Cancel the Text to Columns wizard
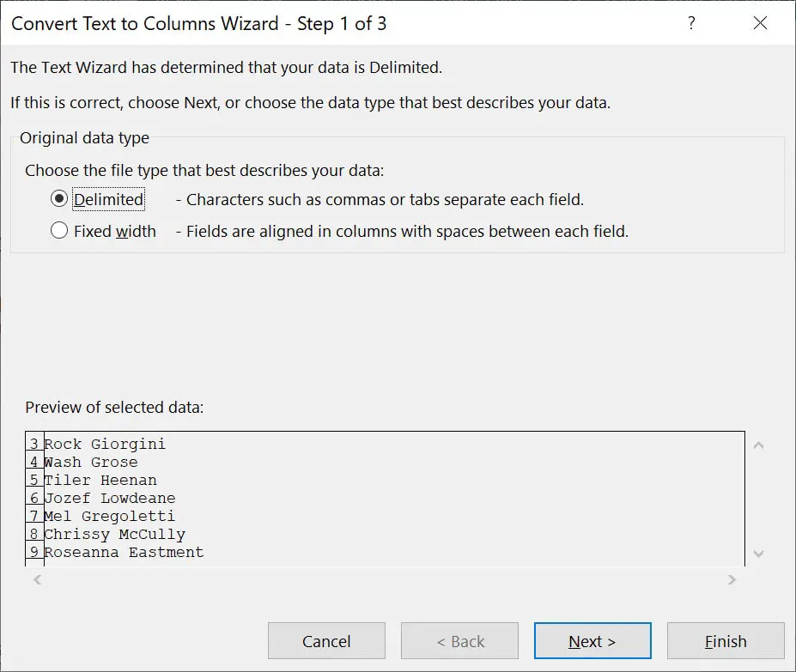The width and height of the screenshot is (796, 672). (x=325, y=640)
